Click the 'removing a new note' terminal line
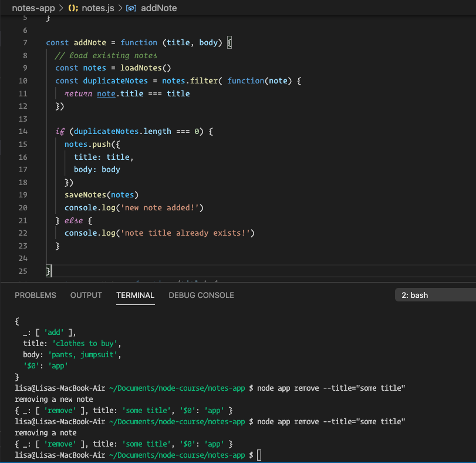 point(54,399)
